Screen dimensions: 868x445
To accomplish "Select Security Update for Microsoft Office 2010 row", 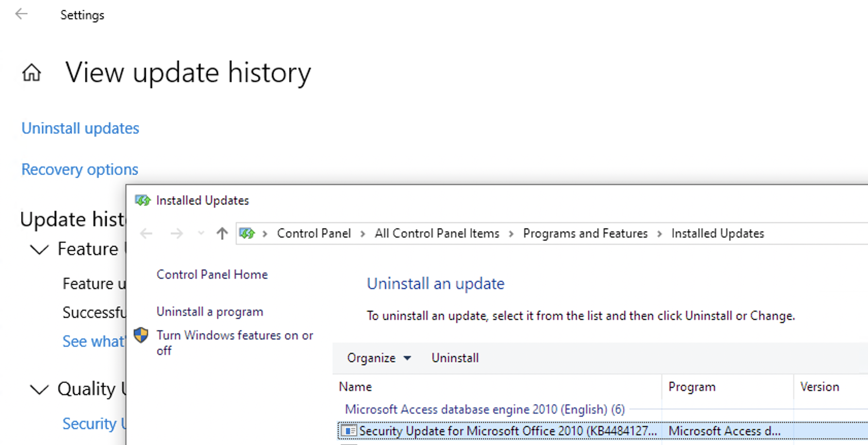I will (x=603, y=431).
